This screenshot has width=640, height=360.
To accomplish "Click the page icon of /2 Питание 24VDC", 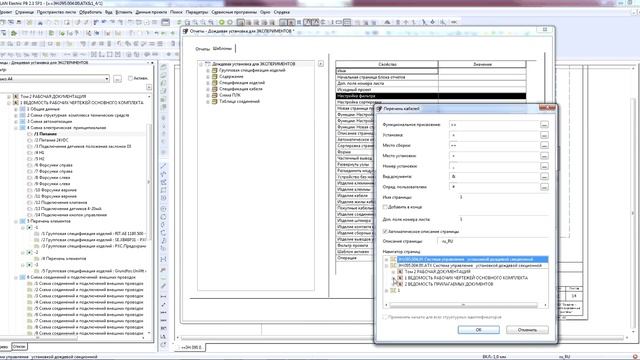I will [x=30, y=140].
